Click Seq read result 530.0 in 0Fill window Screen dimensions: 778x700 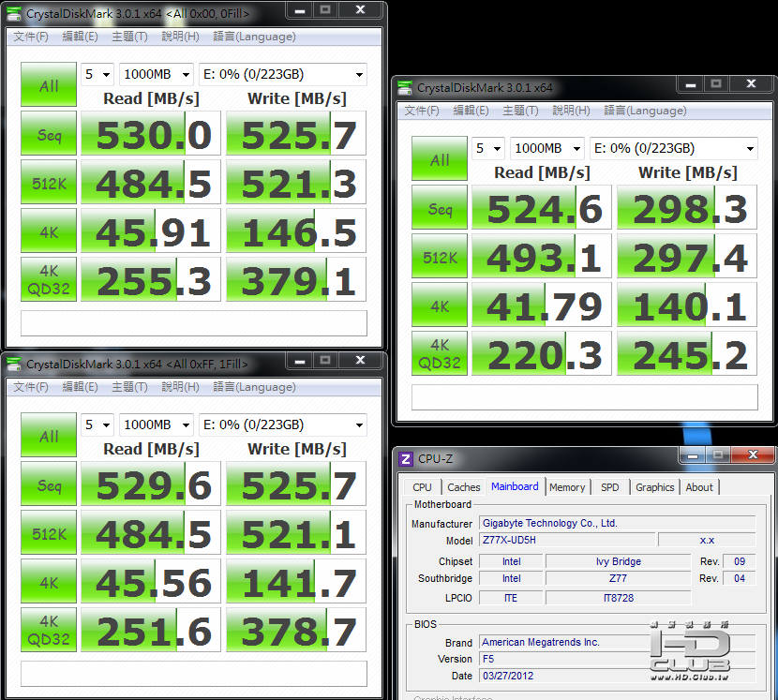pyautogui.click(x=150, y=133)
